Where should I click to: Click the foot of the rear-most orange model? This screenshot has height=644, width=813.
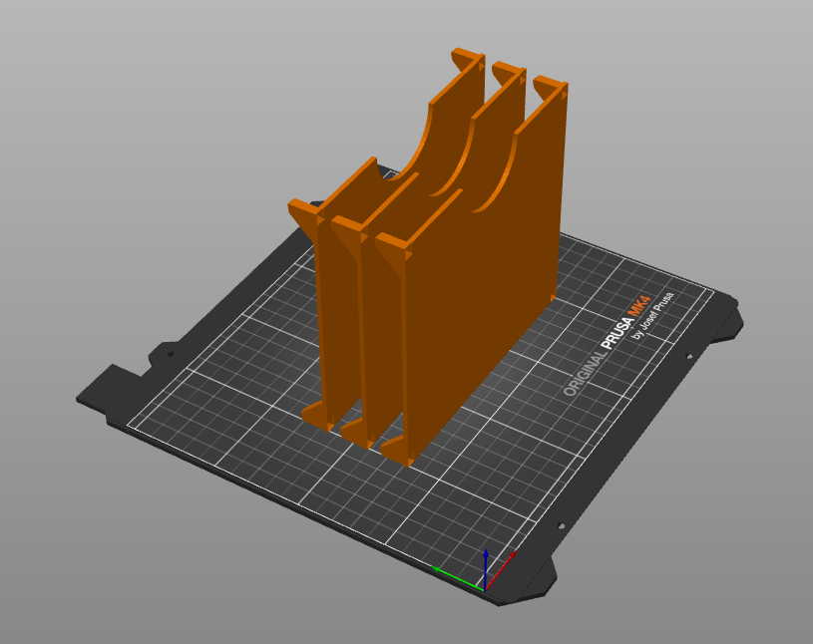coord(317,414)
